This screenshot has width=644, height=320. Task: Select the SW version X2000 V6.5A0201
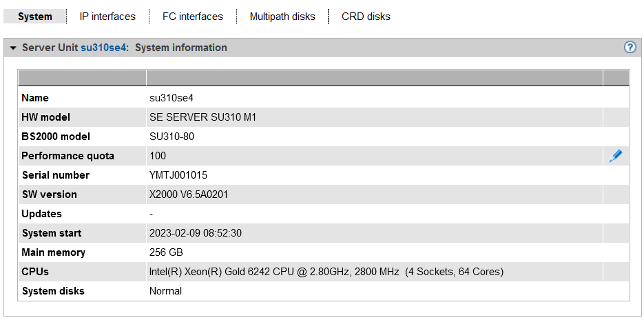pos(189,194)
